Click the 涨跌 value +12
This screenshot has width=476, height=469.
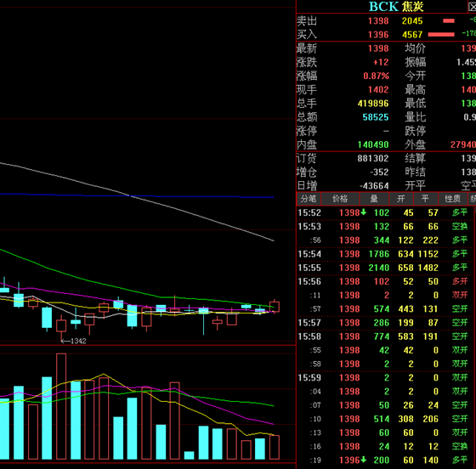pyautogui.click(x=381, y=62)
